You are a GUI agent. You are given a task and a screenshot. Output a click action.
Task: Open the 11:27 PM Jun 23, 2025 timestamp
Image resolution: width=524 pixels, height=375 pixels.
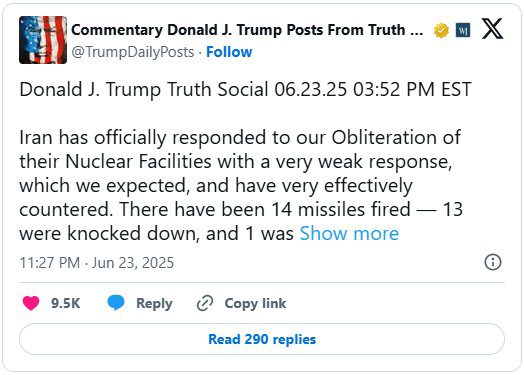click(x=97, y=263)
